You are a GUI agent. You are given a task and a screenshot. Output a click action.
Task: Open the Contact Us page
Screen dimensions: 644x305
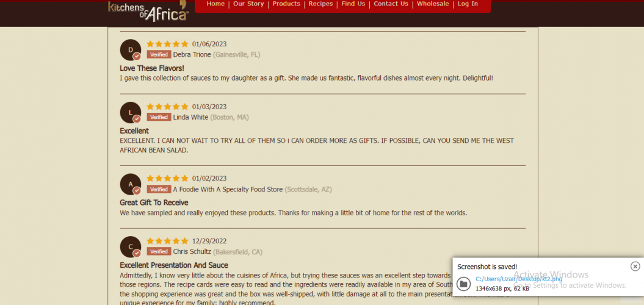[x=391, y=4]
